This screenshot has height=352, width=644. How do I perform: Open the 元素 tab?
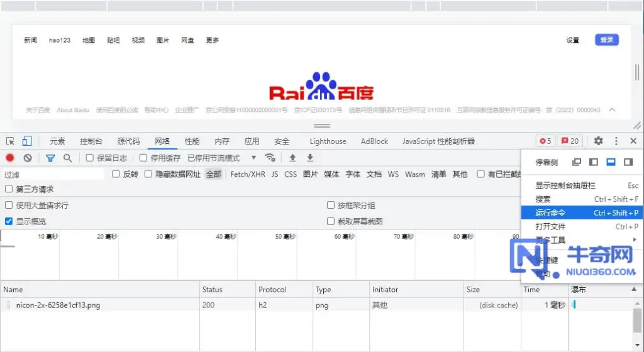click(57, 141)
